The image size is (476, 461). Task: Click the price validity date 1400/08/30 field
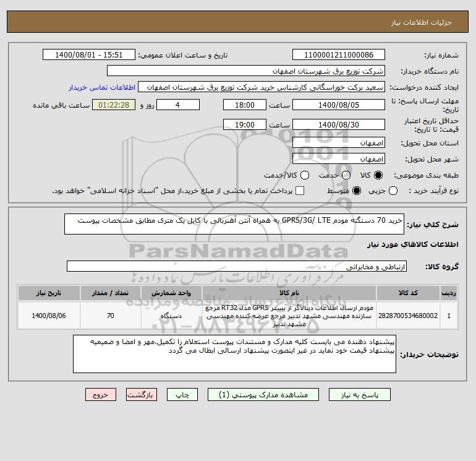pyautogui.click(x=339, y=124)
